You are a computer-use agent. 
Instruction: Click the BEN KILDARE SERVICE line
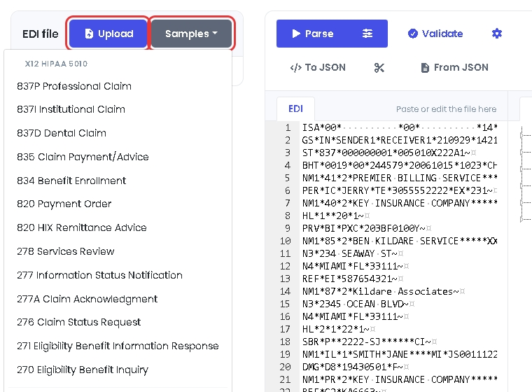399,241
